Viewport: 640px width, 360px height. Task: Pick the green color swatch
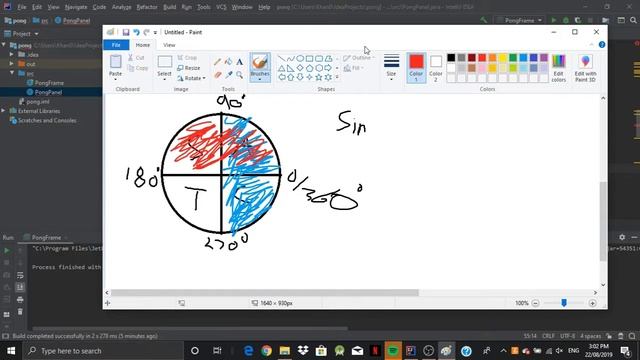click(x=513, y=58)
